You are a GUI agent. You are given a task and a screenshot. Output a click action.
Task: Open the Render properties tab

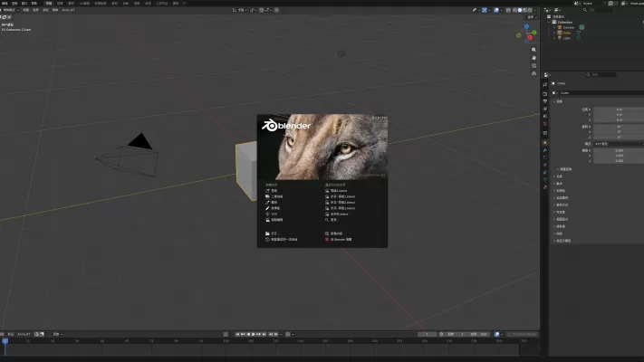tap(545, 94)
